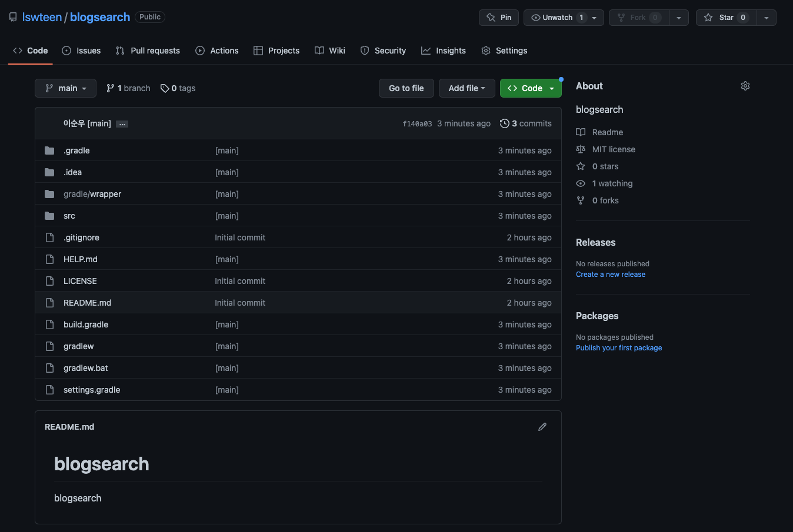Viewport: 793px width, 532px height.
Task: Switch to the Insights tab
Action: click(x=444, y=51)
